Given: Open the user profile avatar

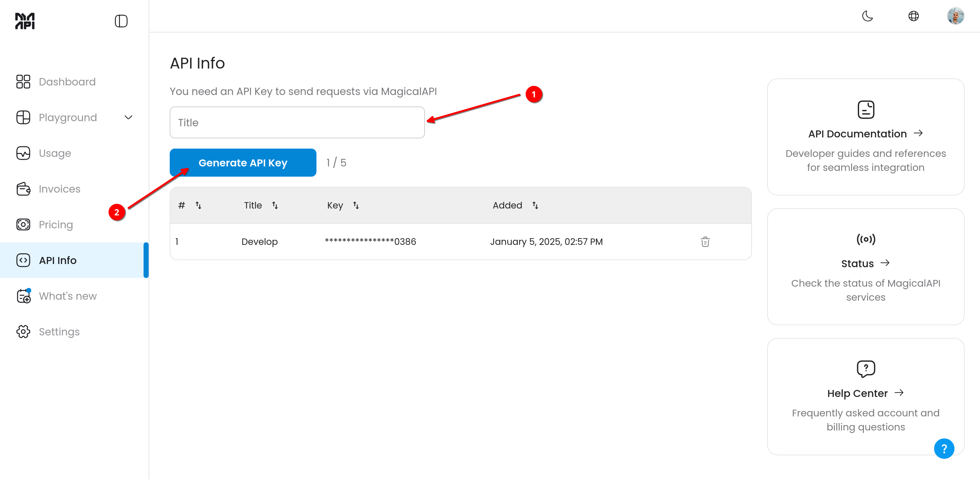Looking at the screenshot, I should (955, 16).
